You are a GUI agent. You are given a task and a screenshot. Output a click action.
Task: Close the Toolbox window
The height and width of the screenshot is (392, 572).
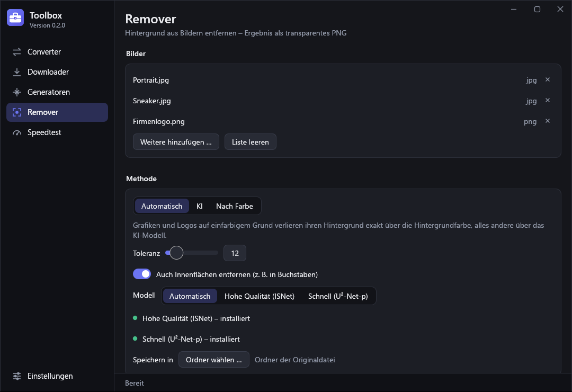tap(560, 9)
